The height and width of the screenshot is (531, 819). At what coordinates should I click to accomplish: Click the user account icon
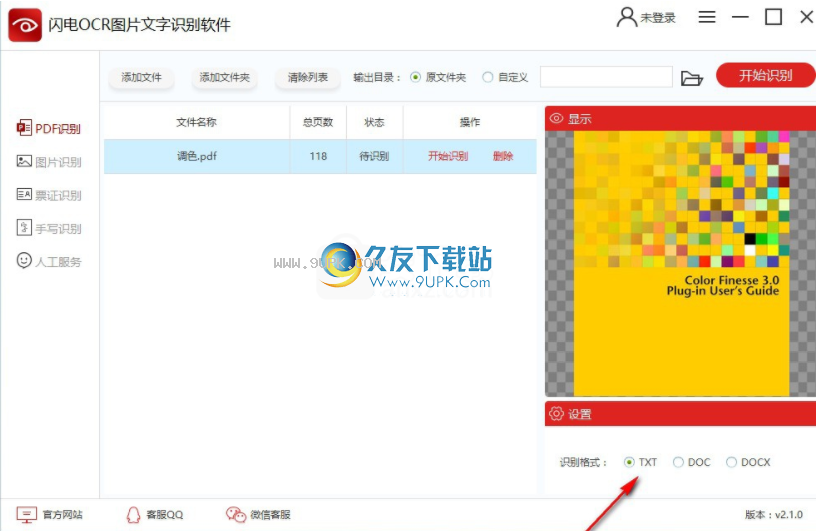pos(626,17)
